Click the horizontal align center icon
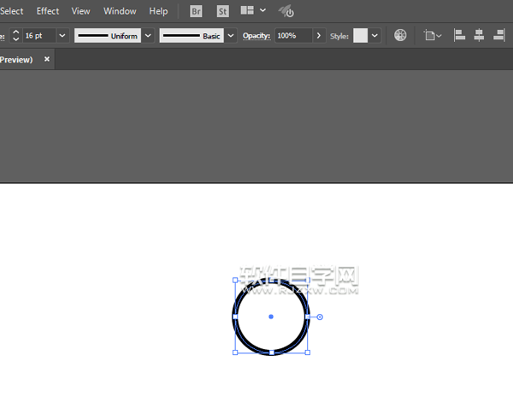Screen dimensions: 513x420 click(479, 36)
